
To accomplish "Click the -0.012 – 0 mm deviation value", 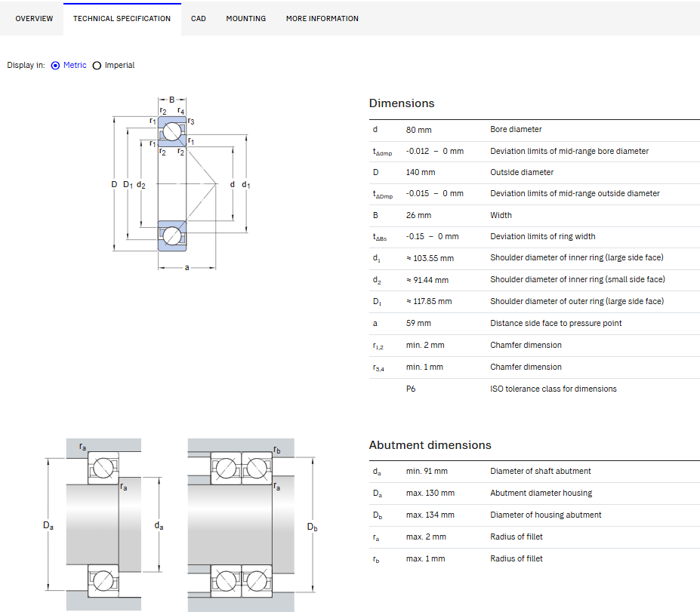I will [435, 151].
